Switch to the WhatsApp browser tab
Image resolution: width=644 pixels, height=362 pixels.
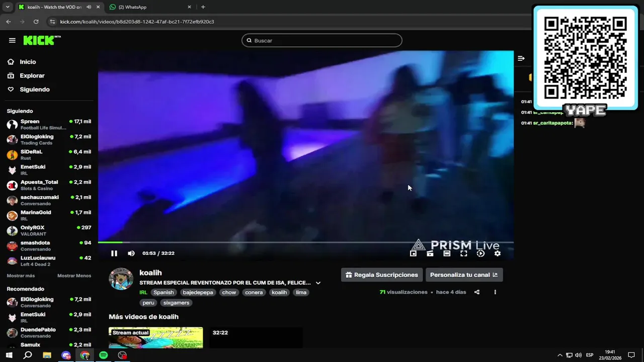coord(150,7)
